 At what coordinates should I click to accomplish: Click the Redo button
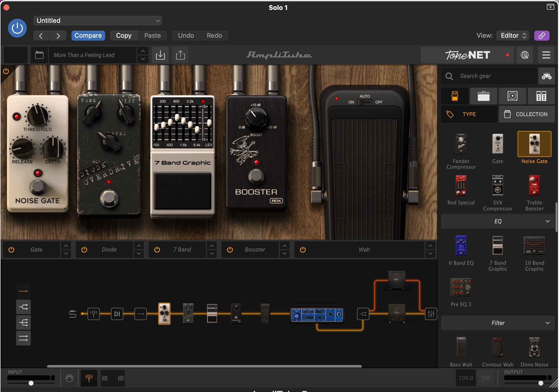(x=214, y=35)
